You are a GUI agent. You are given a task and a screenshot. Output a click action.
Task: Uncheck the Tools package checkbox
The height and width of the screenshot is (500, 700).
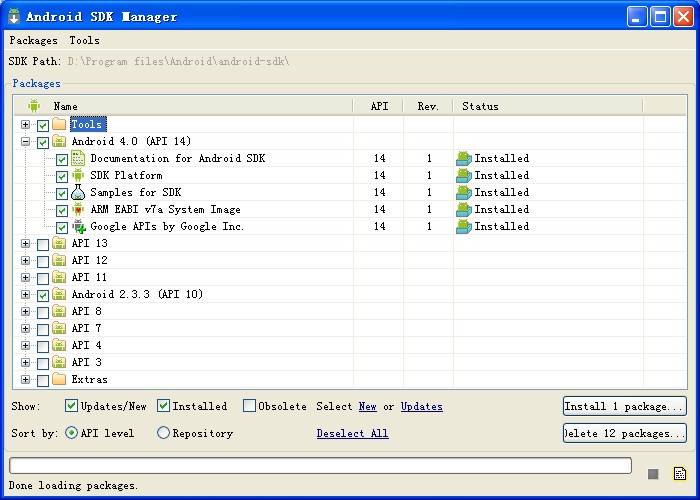43,125
